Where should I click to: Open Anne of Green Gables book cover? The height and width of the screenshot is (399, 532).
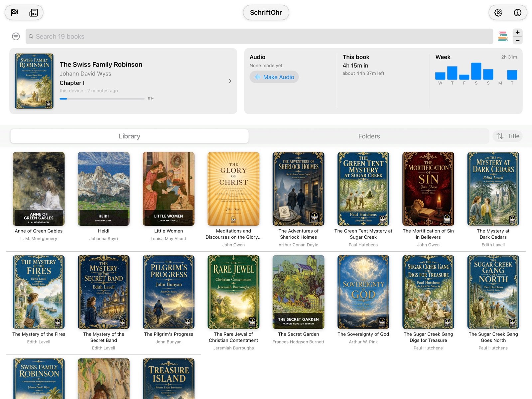pyautogui.click(x=39, y=189)
